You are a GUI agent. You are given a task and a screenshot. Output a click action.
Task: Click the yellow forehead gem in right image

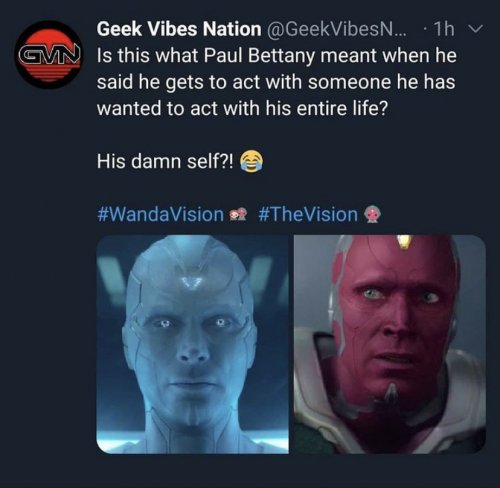coord(405,242)
